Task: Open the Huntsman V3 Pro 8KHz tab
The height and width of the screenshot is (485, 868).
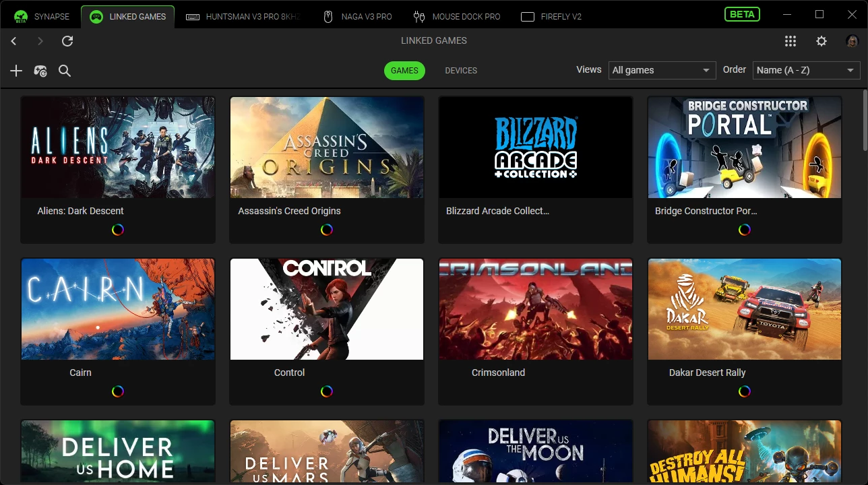Action: click(243, 16)
